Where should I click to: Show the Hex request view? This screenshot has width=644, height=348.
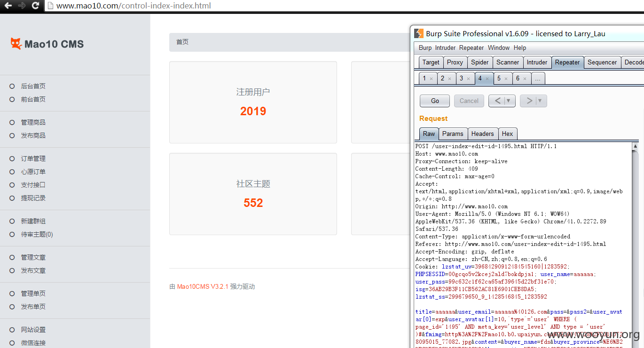pyautogui.click(x=508, y=134)
